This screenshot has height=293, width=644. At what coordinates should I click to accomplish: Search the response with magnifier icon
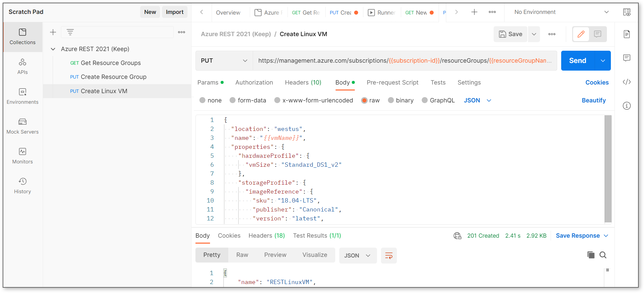pos(603,255)
